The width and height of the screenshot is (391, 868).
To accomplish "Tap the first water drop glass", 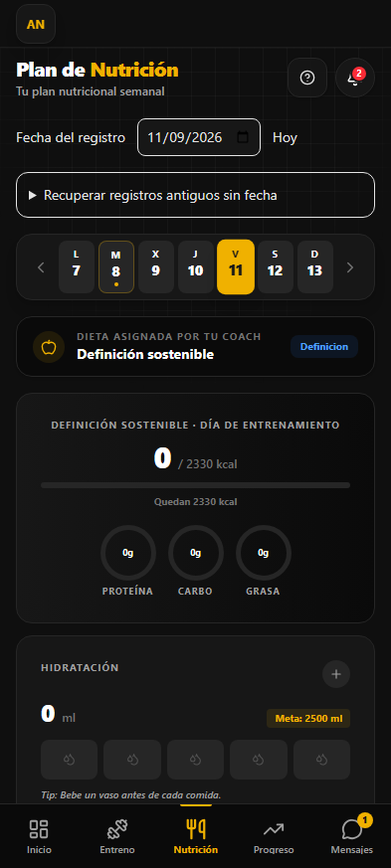I will 70,760.
